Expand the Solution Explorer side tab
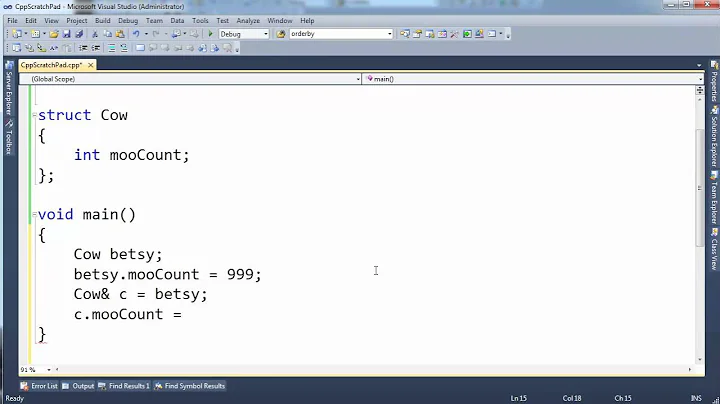This screenshot has width=720, height=404. 714,137
